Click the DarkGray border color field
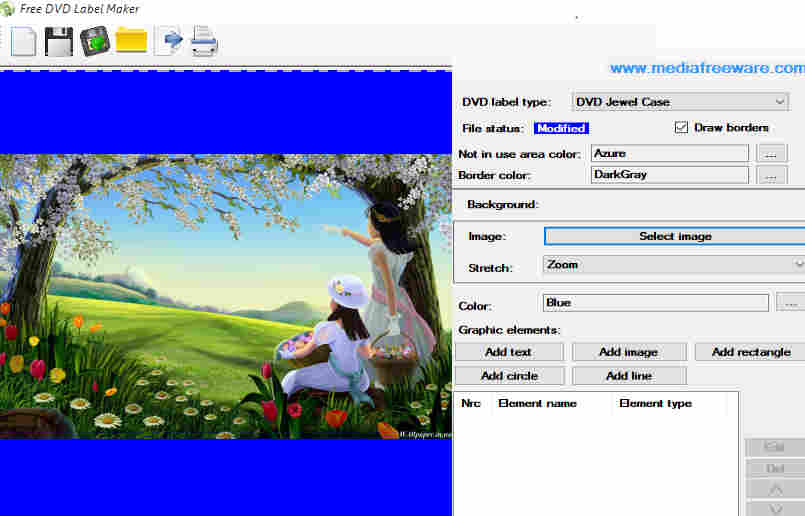The image size is (805, 516). [x=670, y=175]
